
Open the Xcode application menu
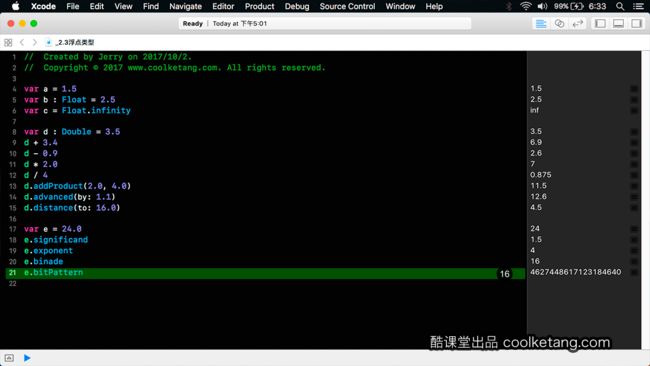click(43, 6)
